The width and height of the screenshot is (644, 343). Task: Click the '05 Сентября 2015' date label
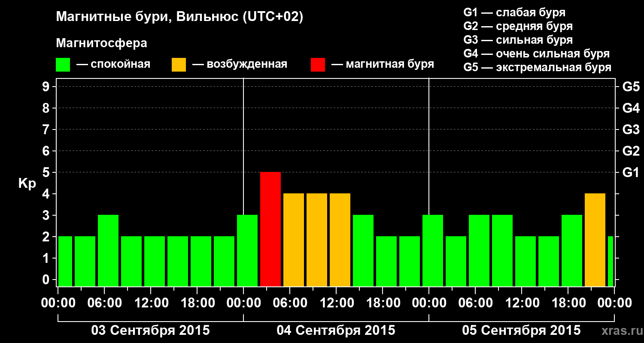coord(521,331)
